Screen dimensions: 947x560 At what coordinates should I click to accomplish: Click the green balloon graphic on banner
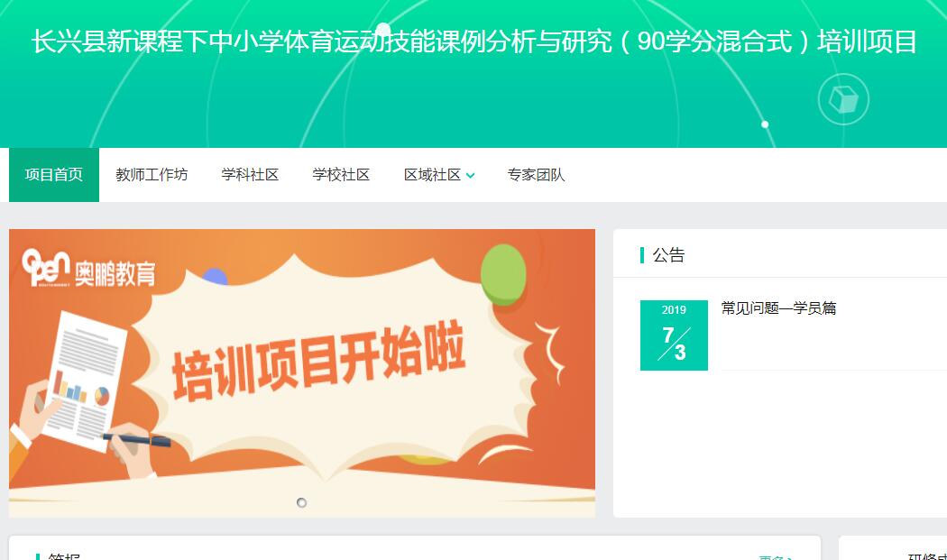coord(503,274)
